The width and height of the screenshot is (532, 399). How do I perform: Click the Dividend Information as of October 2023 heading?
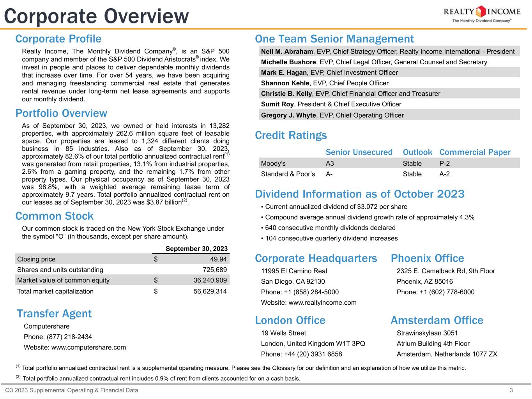[360, 194]
